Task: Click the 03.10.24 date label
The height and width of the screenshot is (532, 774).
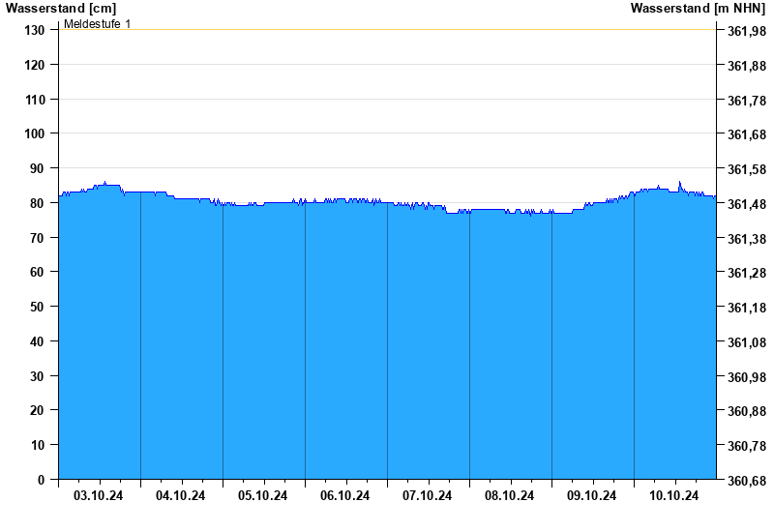Action: pyautogui.click(x=99, y=495)
